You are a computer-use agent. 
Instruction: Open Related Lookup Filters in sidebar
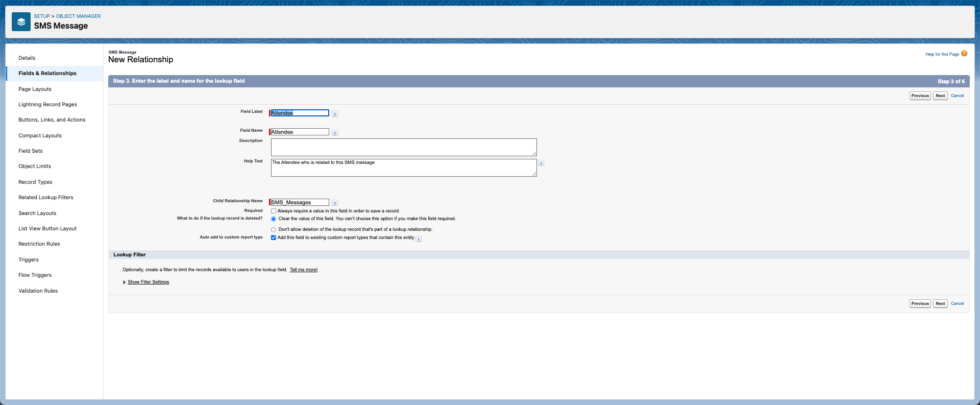[x=46, y=197]
